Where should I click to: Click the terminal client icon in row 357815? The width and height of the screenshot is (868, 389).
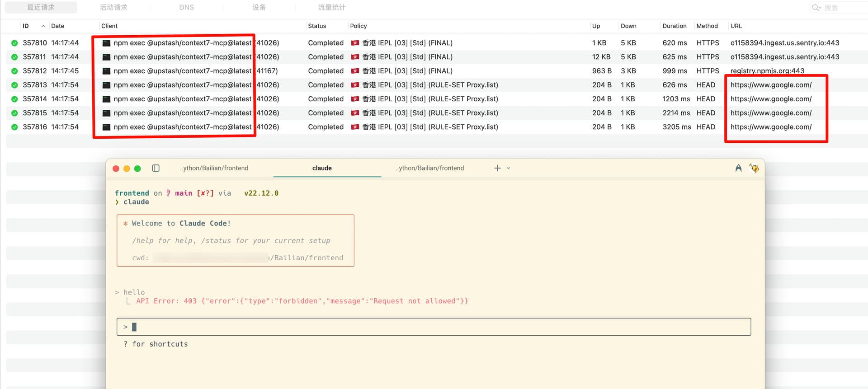coord(106,113)
